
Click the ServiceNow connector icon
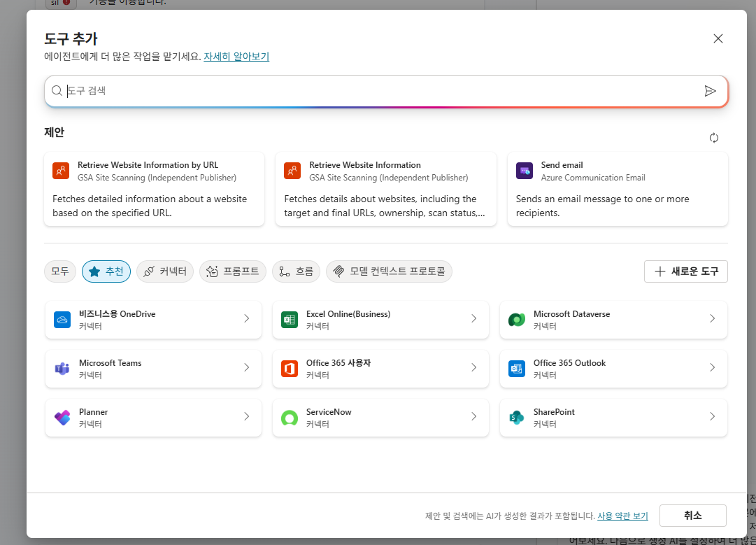(290, 418)
